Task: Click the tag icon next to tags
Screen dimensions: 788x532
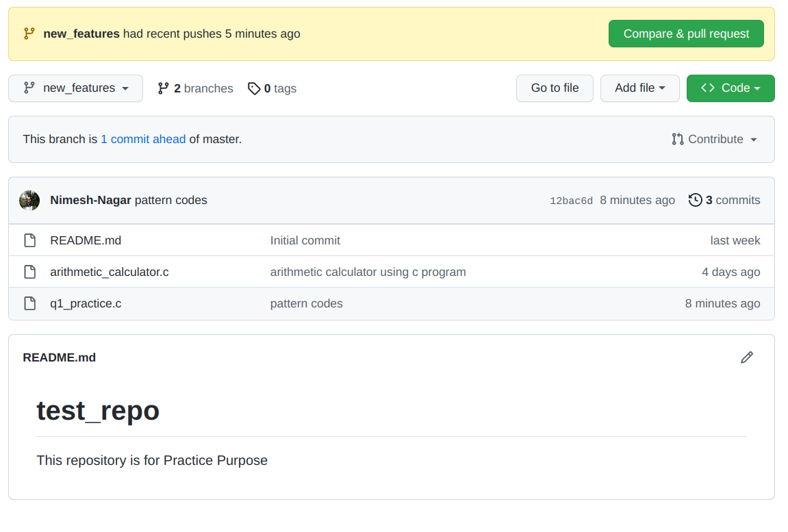Action: click(x=254, y=88)
